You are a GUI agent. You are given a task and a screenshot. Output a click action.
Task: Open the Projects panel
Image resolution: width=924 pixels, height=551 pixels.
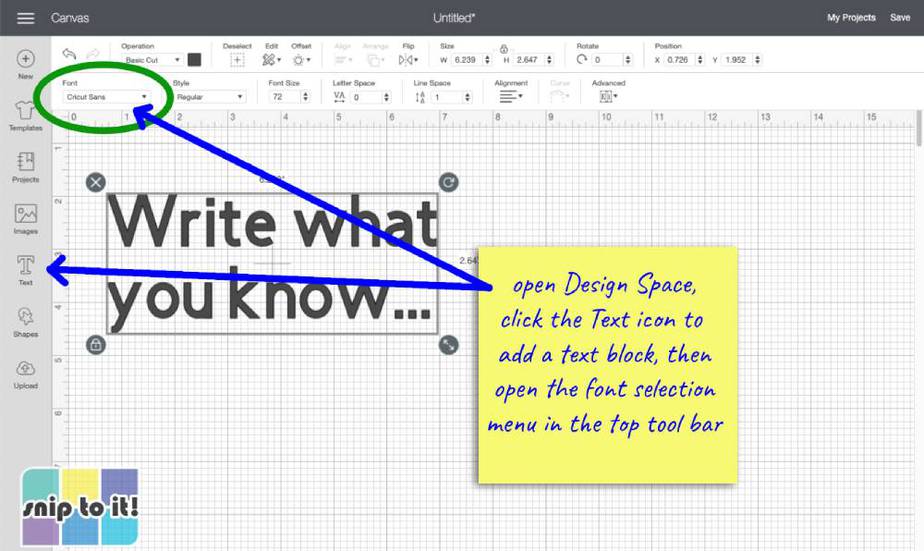25,161
